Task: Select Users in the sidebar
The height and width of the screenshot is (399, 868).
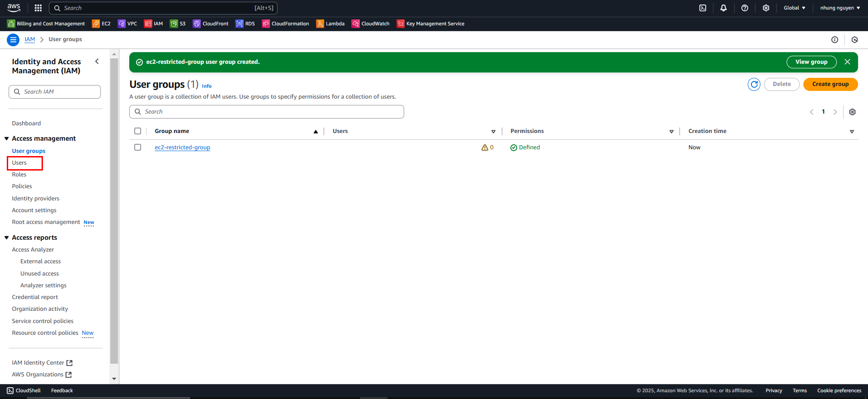Action: tap(19, 163)
